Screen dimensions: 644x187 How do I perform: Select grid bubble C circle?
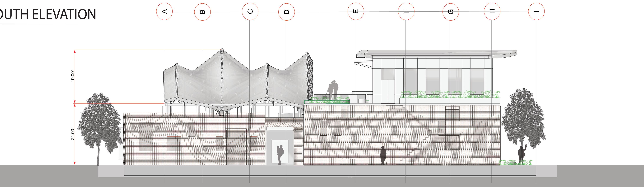[250, 11]
